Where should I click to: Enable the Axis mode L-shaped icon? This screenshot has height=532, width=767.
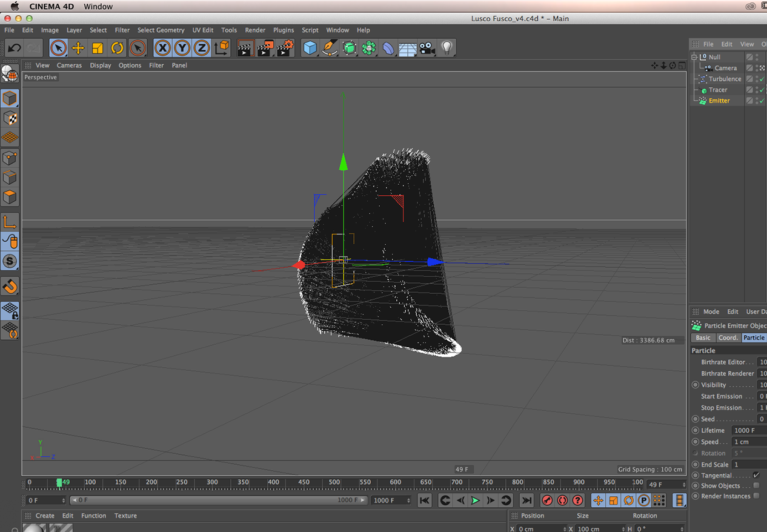pos(10,222)
